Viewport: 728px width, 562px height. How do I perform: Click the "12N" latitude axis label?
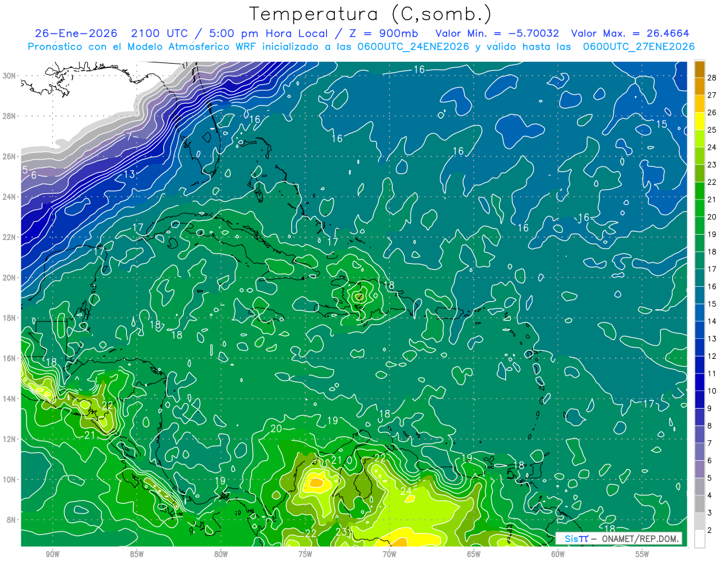point(10,439)
